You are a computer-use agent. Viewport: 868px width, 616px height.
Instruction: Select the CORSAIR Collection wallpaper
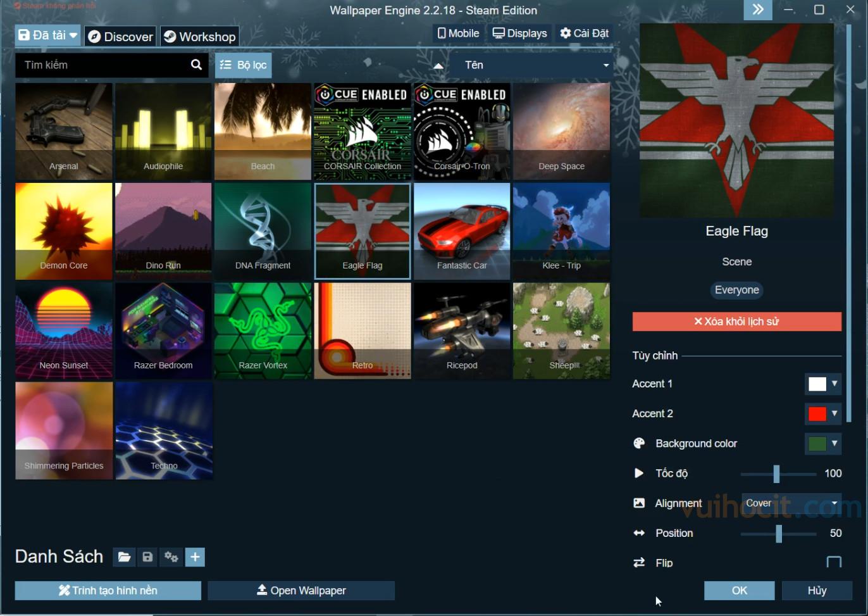click(363, 131)
